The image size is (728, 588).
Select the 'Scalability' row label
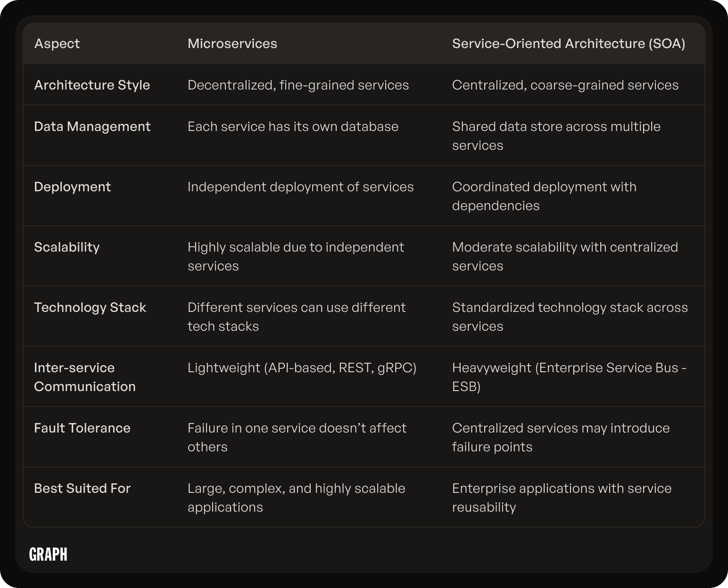tap(67, 247)
